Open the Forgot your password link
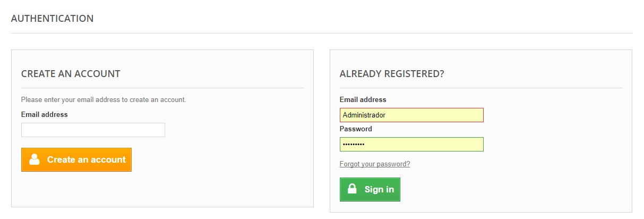 (x=374, y=164)
